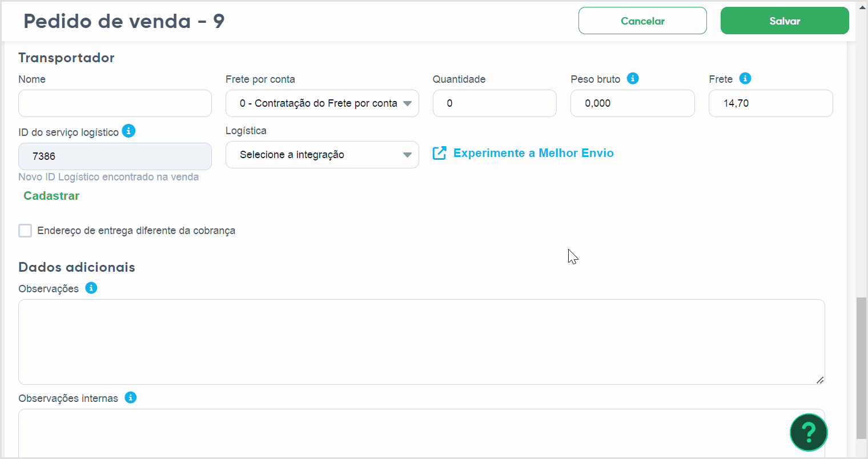Viewport: 868px width, 459px height.
Task: Open the Logística integration dropdown
Action: click(322, 155)
